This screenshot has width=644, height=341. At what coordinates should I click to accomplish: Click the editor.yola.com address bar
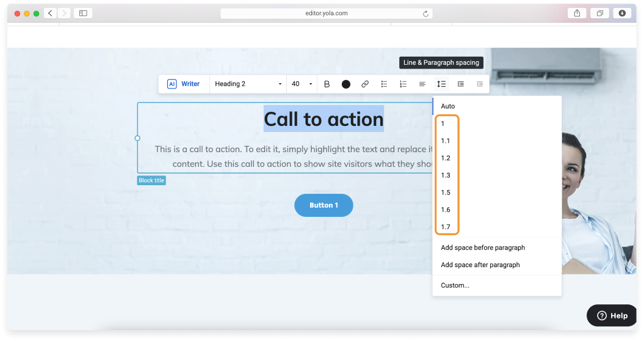click(x=324, y=13)
